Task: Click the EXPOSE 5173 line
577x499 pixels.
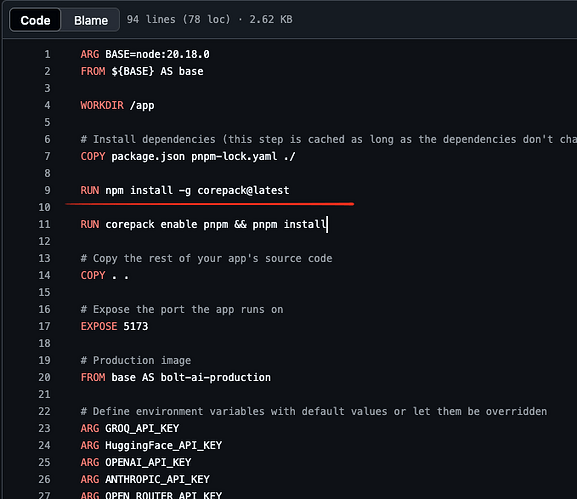Action: click(114, 326)
